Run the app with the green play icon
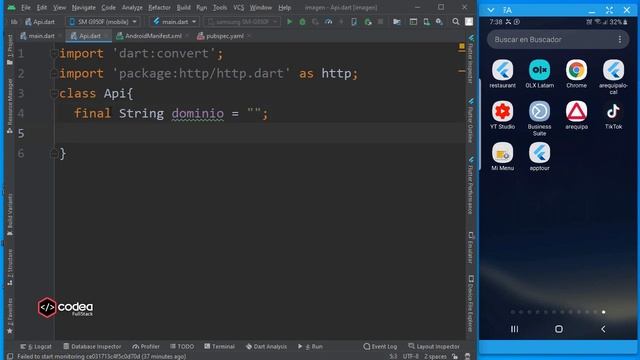This screenshot has height=360, width=640. (x=289, y=22)
